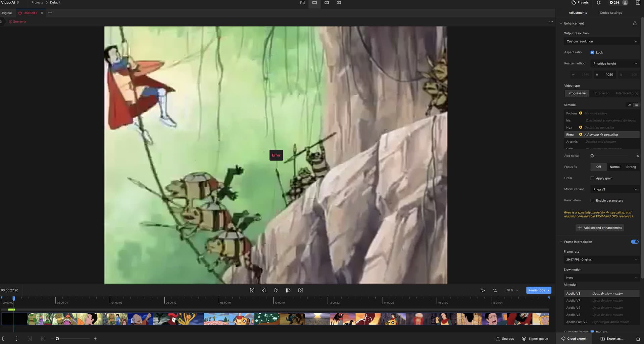Switch AI model list to grid view
This screenshot has height=344, width=644.
click(x=629, y=105)
